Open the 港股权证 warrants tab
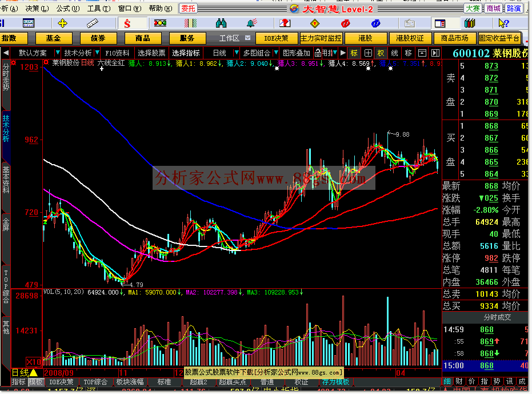 [410, 38]
